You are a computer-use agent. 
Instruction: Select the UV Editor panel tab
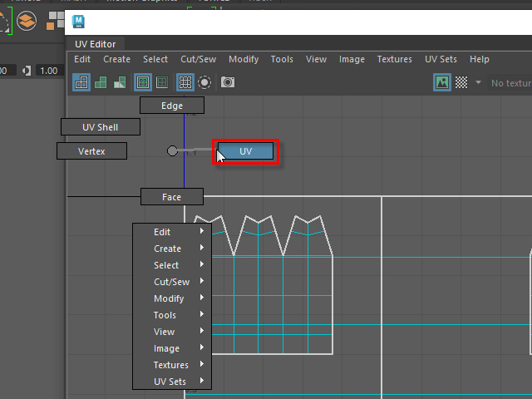(96, 44)
